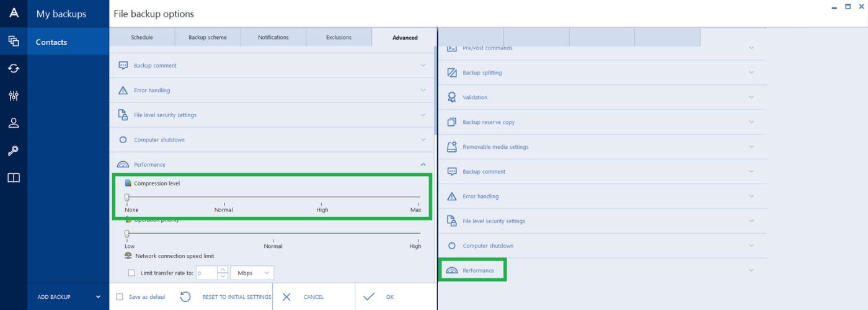The width and height of the screenshot is (868, 310).
Task: Expand Validation chevron in right panel
Action: tap(751, 97)
